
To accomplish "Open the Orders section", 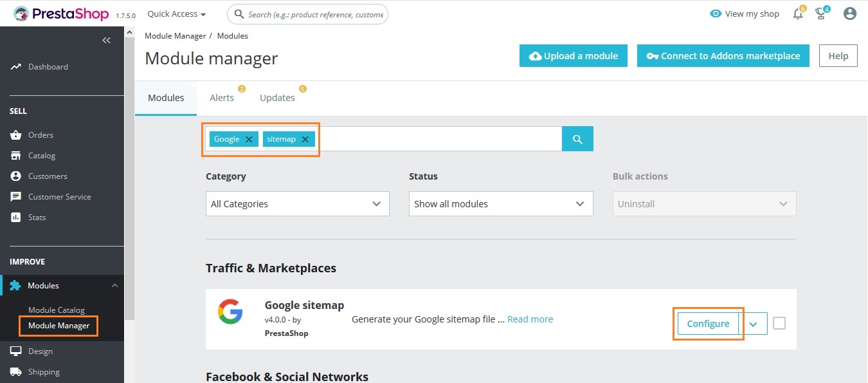I will coord(41,135).
